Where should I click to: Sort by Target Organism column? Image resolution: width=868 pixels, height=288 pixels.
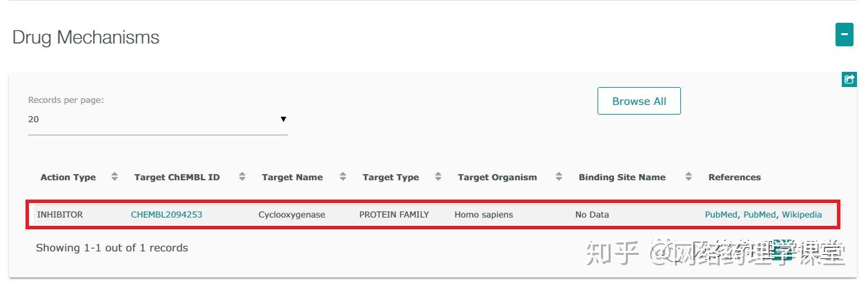point(559,177)
